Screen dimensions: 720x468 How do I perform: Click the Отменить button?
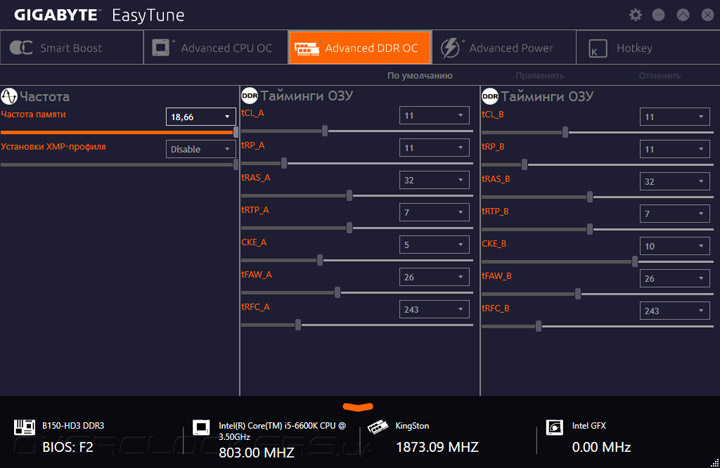[659, 76]
